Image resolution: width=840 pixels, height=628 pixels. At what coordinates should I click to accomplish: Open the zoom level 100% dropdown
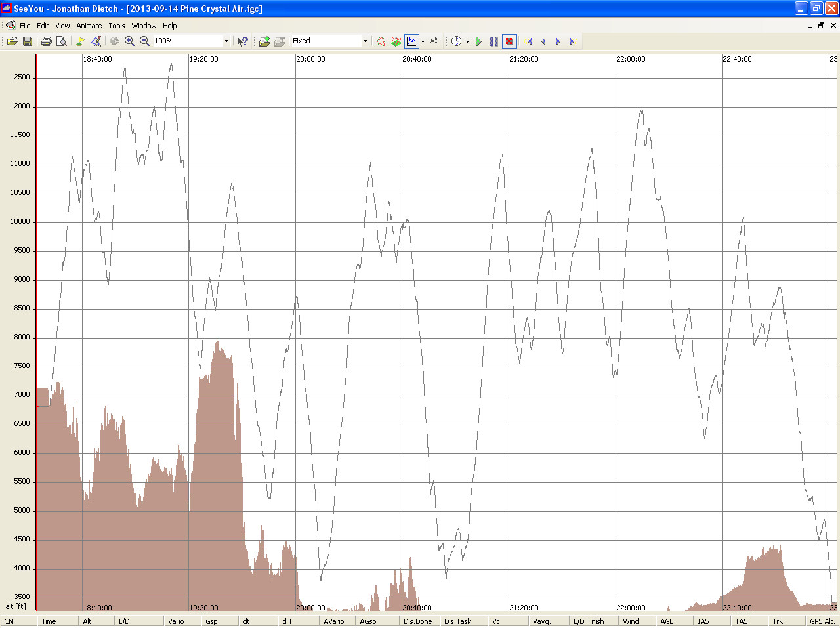[226, 41]
